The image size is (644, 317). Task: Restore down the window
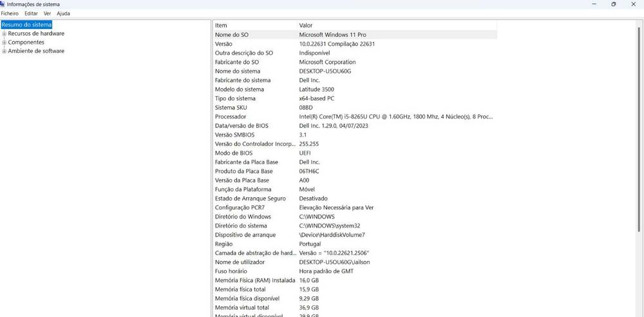pyautogui.click(x=613, y=4)
